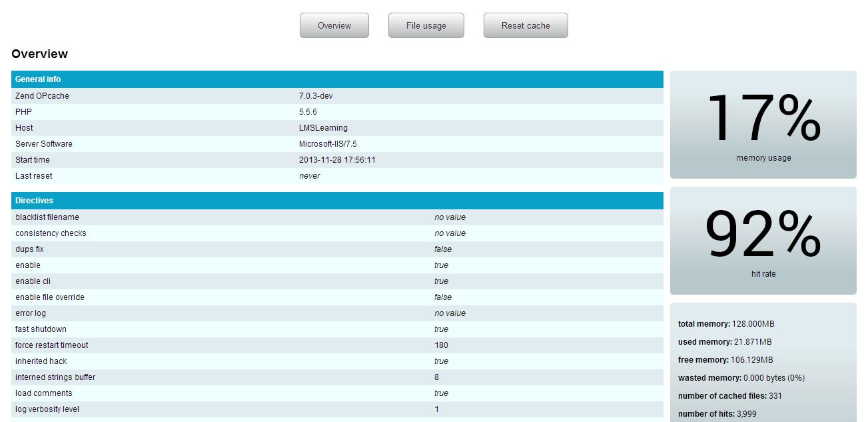Click the 92% hit rate figure
Image resolution: width=868 pixels, height=422 pixels.
point(763,235)
